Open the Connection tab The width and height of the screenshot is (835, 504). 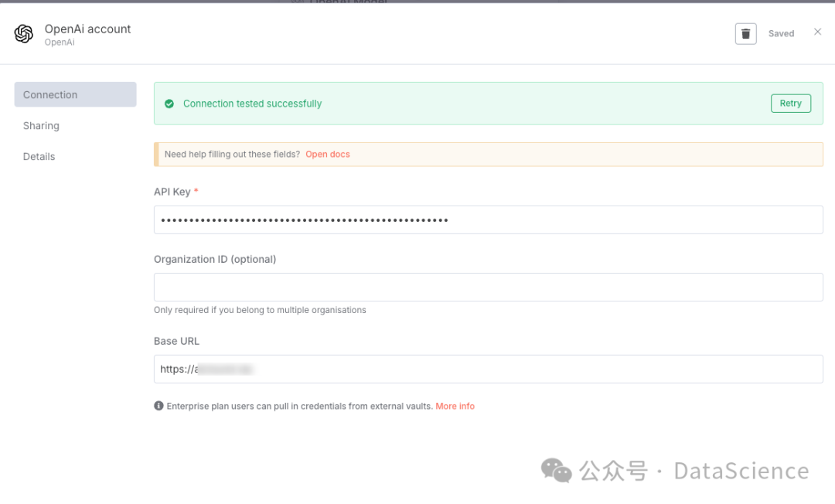click(75, 94)
